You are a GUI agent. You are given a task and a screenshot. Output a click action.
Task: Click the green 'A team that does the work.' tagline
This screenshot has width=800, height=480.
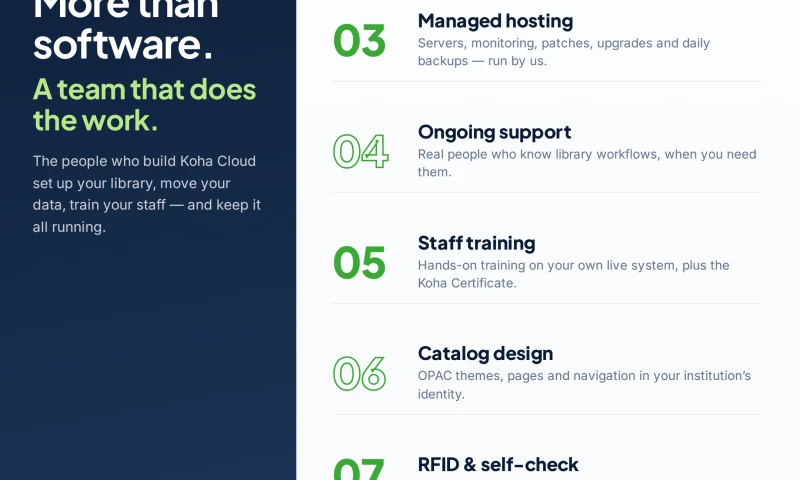(144, 105)
